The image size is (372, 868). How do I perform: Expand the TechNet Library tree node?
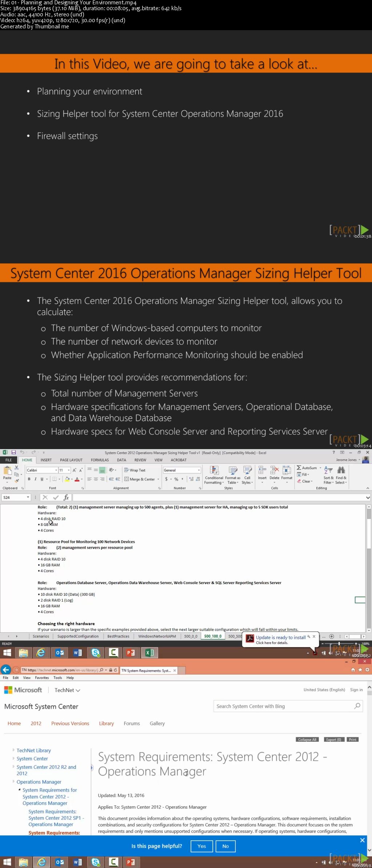pyautogui.click(x=13, y=750)
